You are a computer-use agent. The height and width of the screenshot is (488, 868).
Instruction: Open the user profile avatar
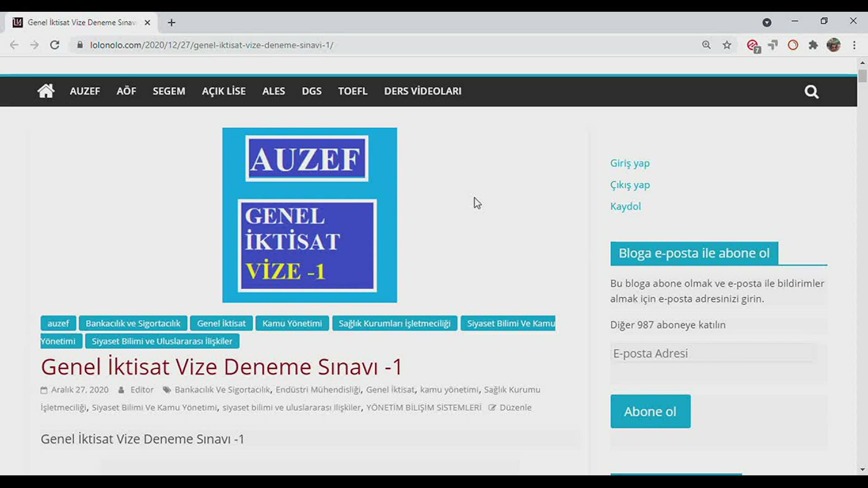tap(834, 45)
